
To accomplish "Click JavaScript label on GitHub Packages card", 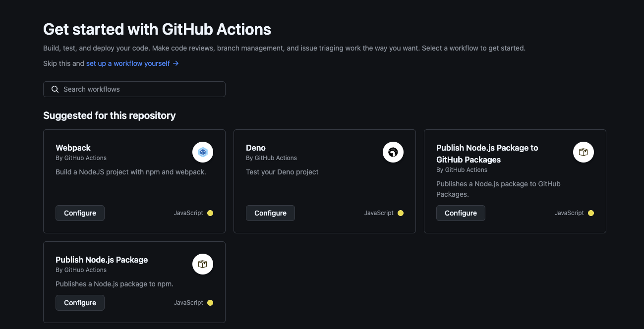I will coord(569,213).
